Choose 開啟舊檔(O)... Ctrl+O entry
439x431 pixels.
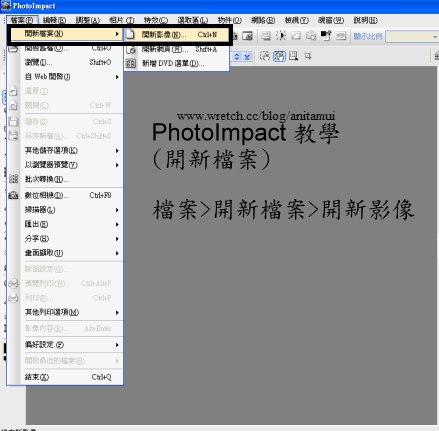coord(65,48)
